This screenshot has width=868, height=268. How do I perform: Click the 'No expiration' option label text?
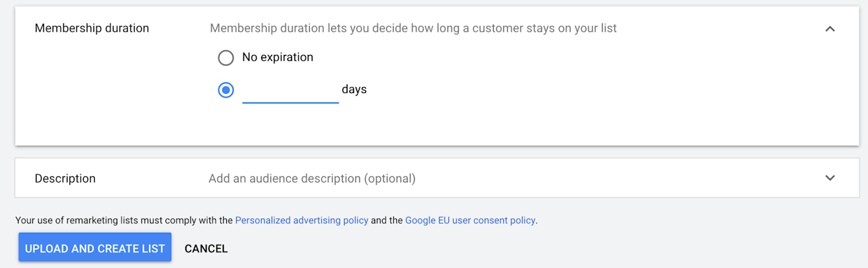point(277,58)
